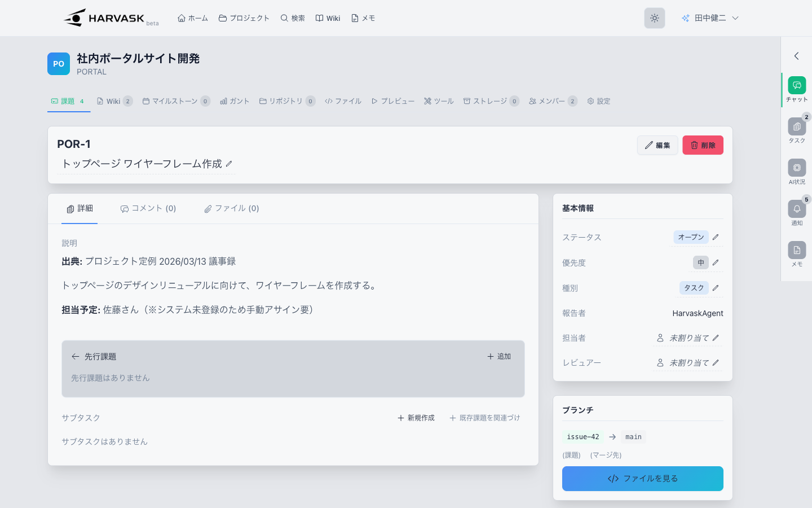Open the 田中健二 user menu dropdown

710,18
